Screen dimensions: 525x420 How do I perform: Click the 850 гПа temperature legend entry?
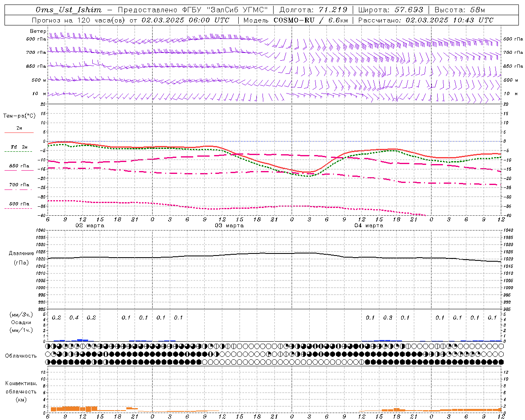pyautogui.click(x=19, y=166)
